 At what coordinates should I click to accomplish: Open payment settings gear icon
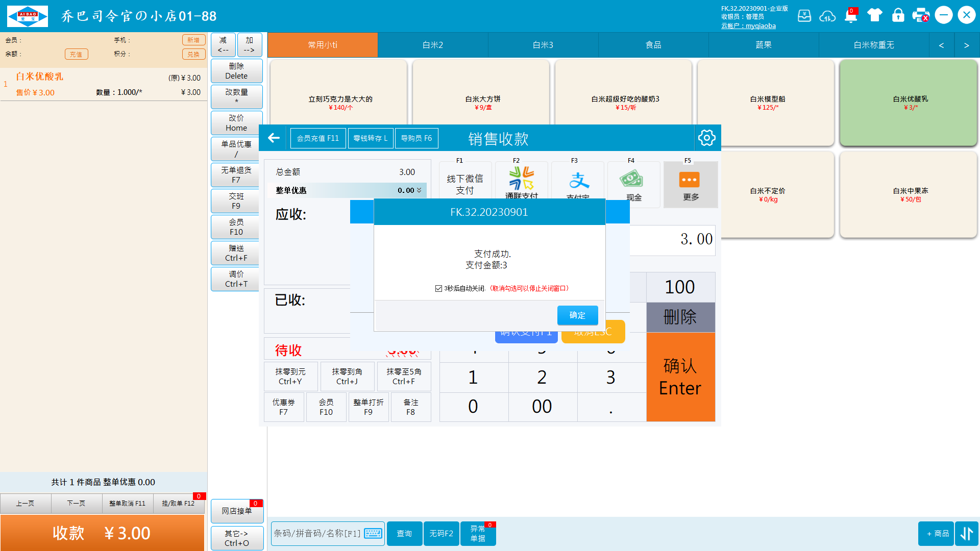click(x=707, y=138)
